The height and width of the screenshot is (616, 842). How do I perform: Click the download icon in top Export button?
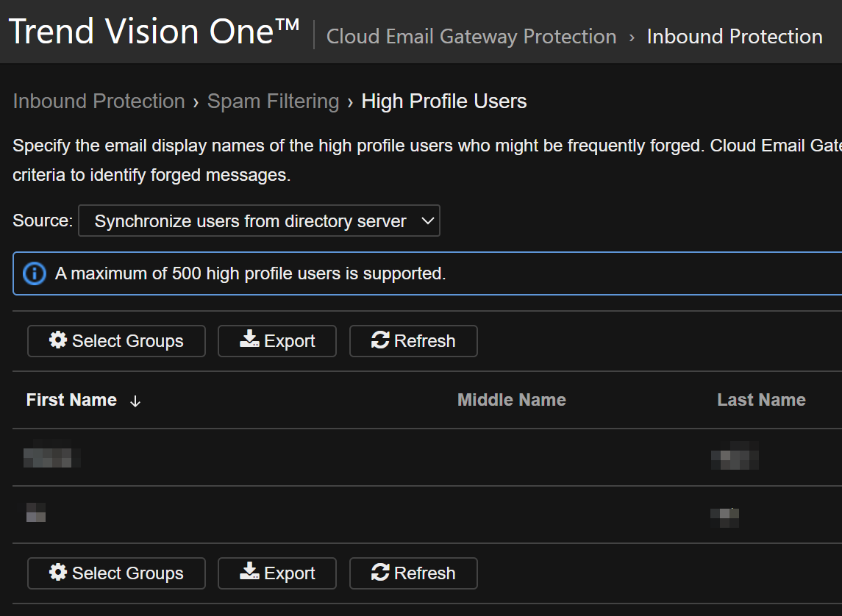250,340
